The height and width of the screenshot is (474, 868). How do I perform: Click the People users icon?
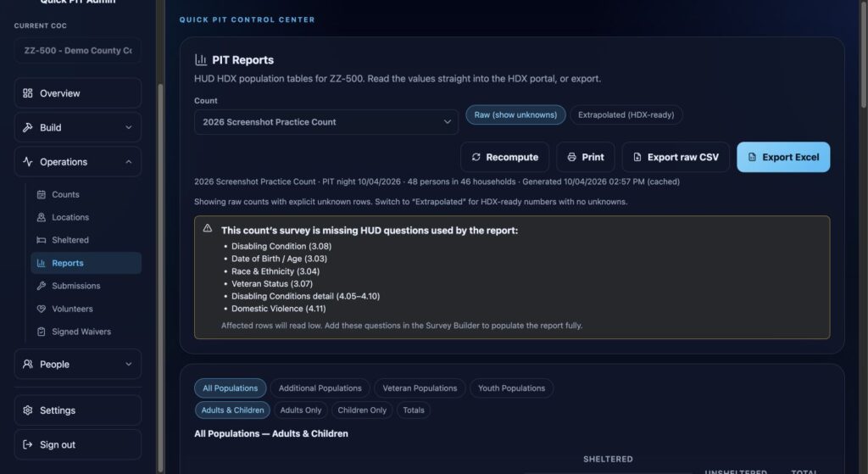pos(28,365)
